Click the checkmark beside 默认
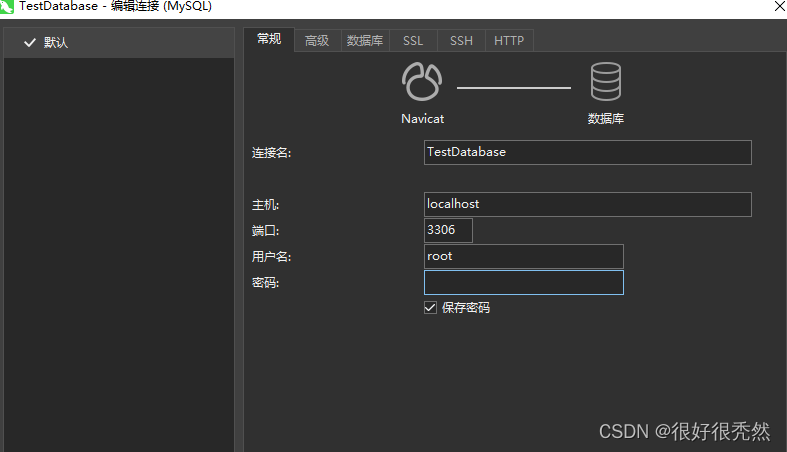The height and width of the screenshot is (452, 787). pos(30,43)
